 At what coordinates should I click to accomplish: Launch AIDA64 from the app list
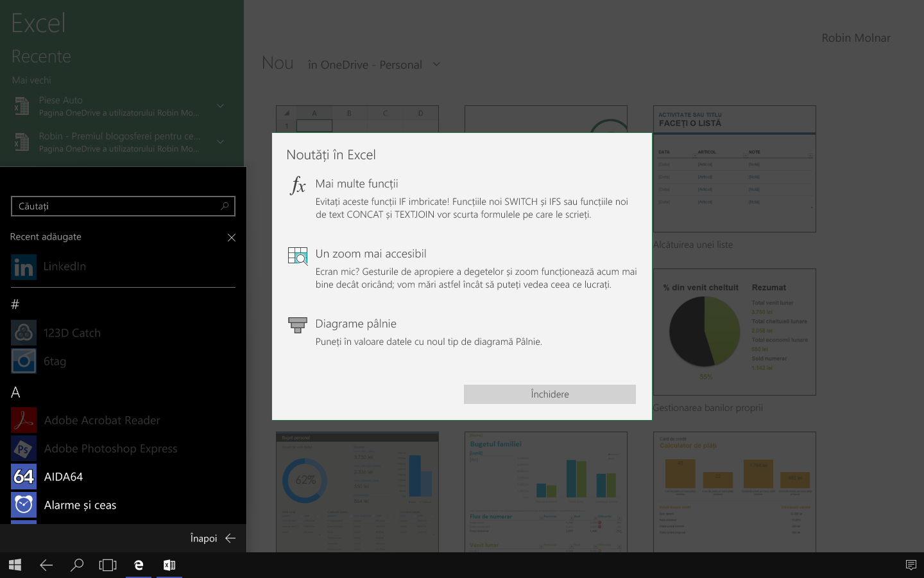coord(123,477)
